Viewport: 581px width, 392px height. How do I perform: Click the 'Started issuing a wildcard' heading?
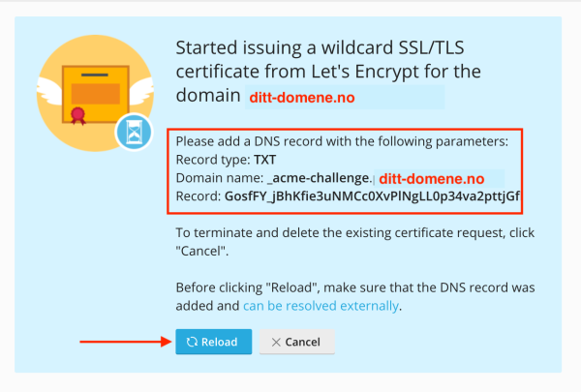point(328,72)
